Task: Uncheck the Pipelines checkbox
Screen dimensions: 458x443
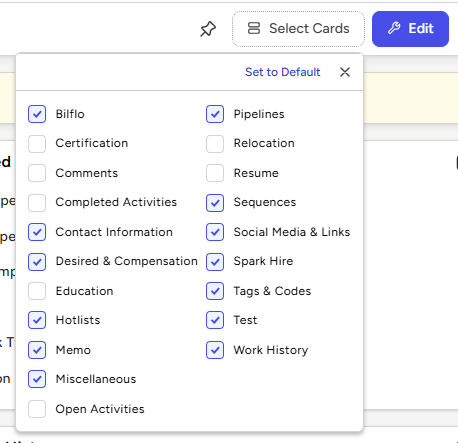Action: coord(215,114)
